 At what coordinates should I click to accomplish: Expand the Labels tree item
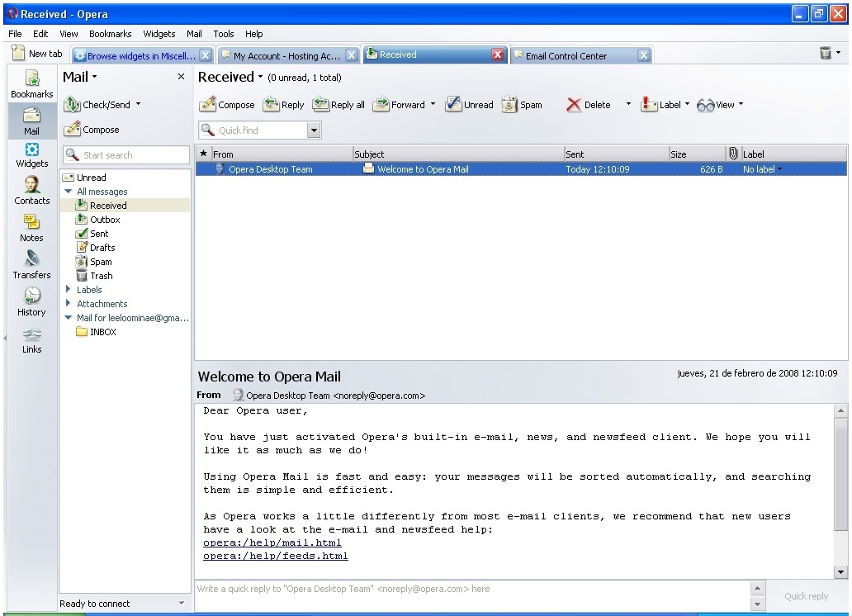point(69,289)
